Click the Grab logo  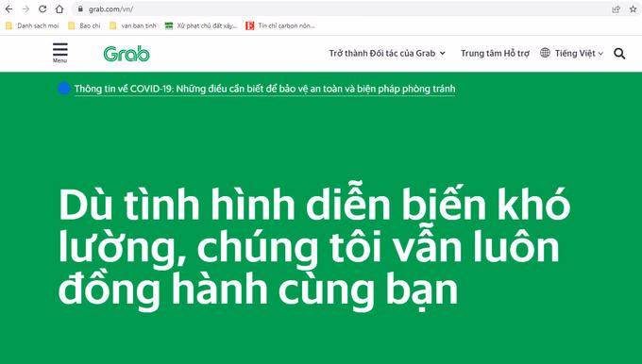(x=127, y=54)
